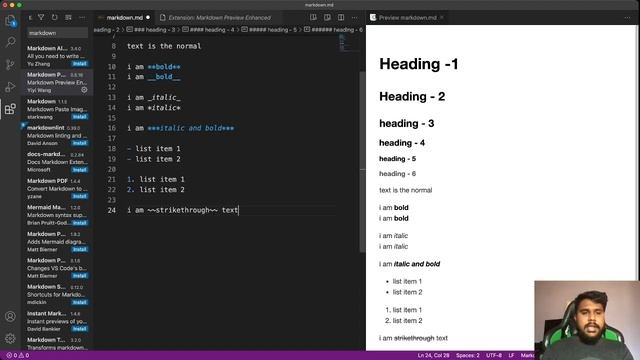Click the extensions search field containing markdown

point(57,33)
